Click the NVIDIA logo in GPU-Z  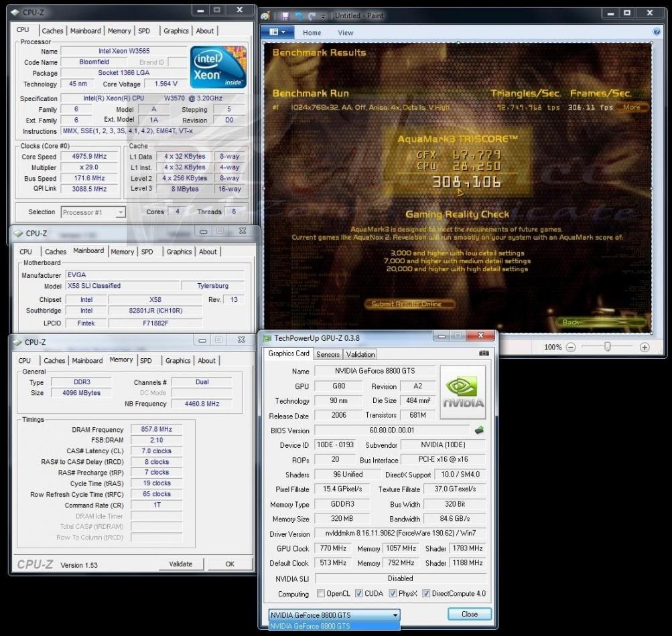tap(463, 392)
